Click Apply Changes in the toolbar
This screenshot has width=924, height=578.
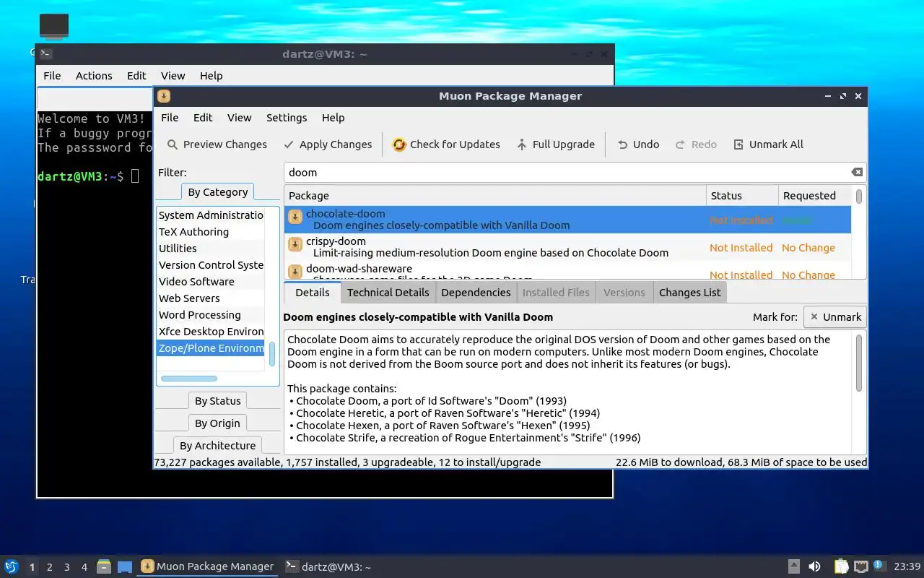tap(328, 144)
